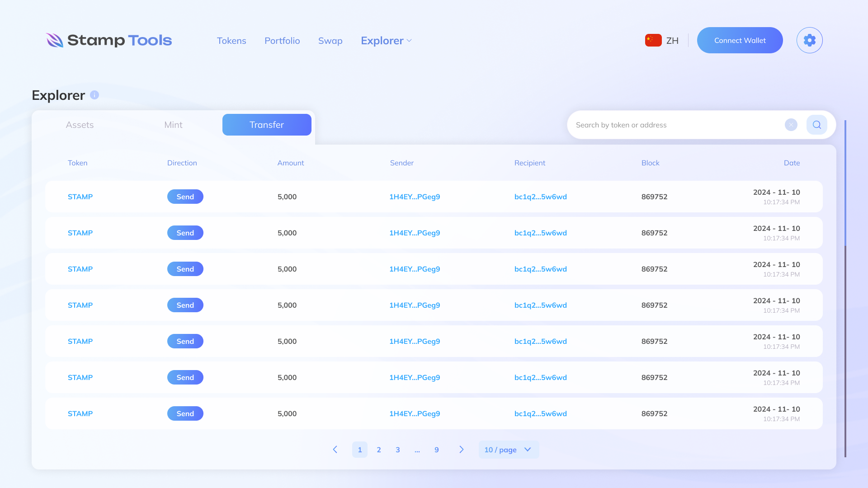The image size is (868, 488).
Task: Click the Connect Wallet button
Action: [740, 40]
